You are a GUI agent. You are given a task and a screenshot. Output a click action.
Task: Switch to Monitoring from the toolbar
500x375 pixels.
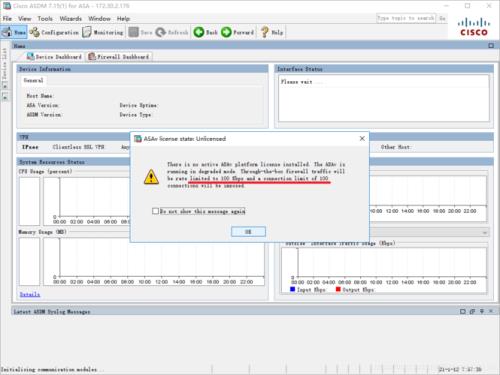coord(103,32)
